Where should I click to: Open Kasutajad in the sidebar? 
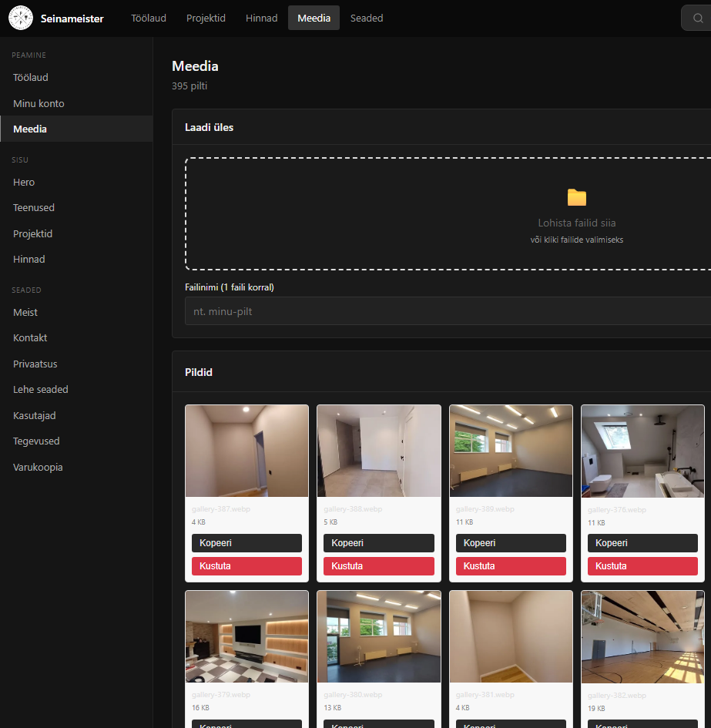tap(35, 415)
